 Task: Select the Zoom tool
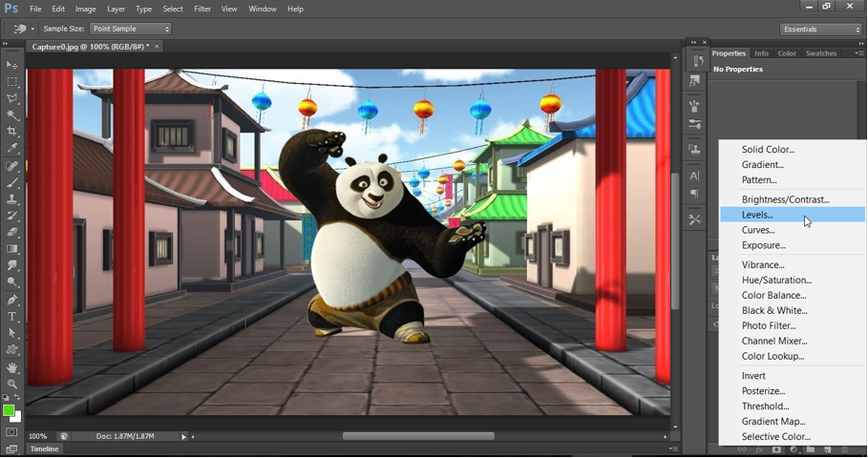pos(11,384)
